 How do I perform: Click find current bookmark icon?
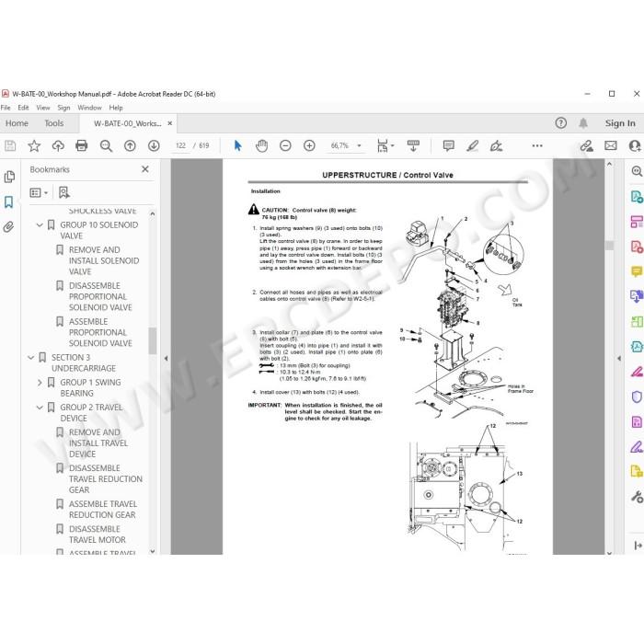point(64,192)
